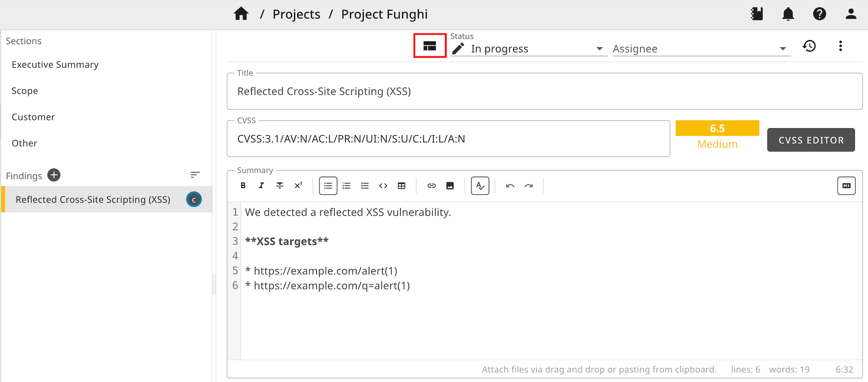Click the Medium severity label

[717, 144]
